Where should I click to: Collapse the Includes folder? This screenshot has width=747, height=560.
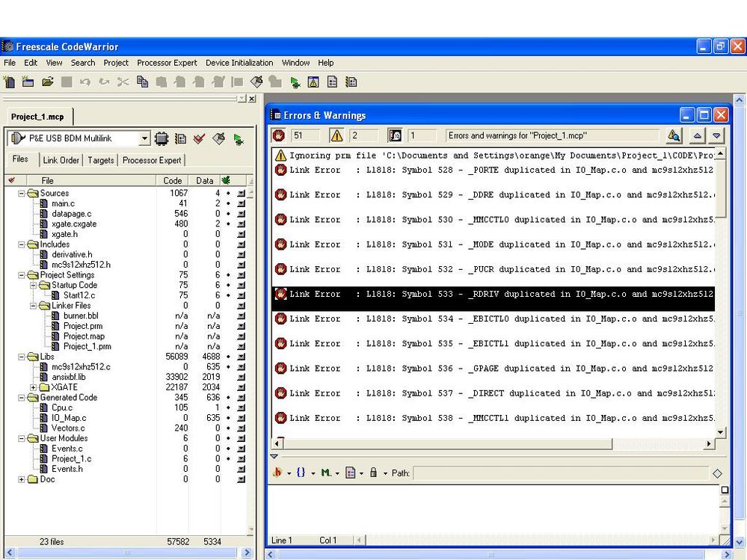coord(22,244)
